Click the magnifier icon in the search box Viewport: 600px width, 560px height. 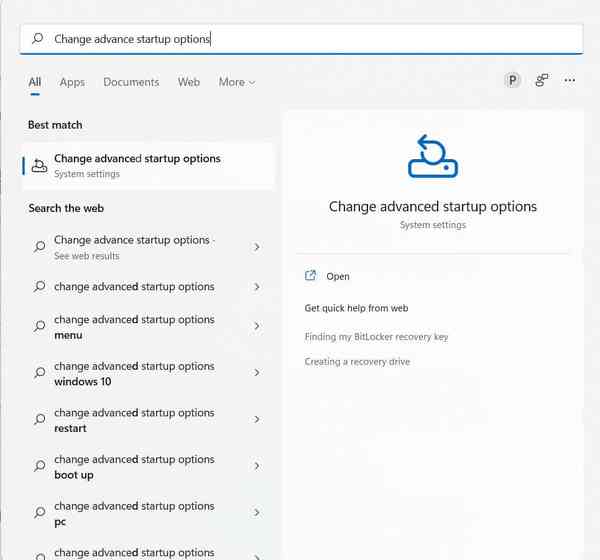tap(38, 38)
